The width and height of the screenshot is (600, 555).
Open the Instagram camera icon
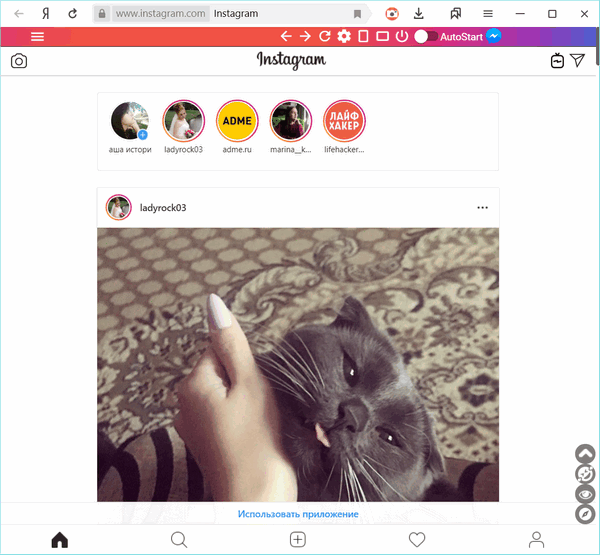point(19,61)
